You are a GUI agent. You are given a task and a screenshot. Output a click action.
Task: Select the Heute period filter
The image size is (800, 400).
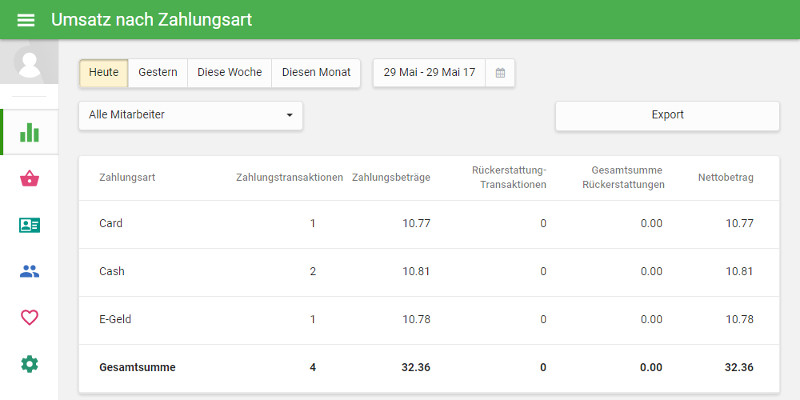(104, 73)
